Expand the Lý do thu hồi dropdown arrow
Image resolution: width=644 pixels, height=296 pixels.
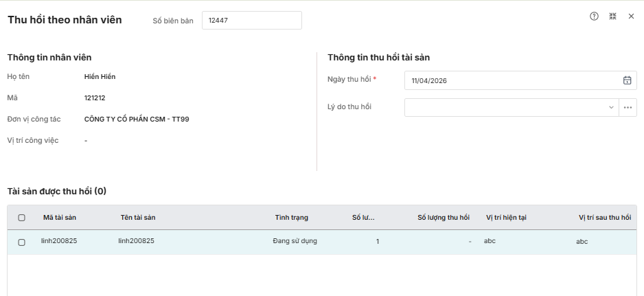click(x=611, y=107)
